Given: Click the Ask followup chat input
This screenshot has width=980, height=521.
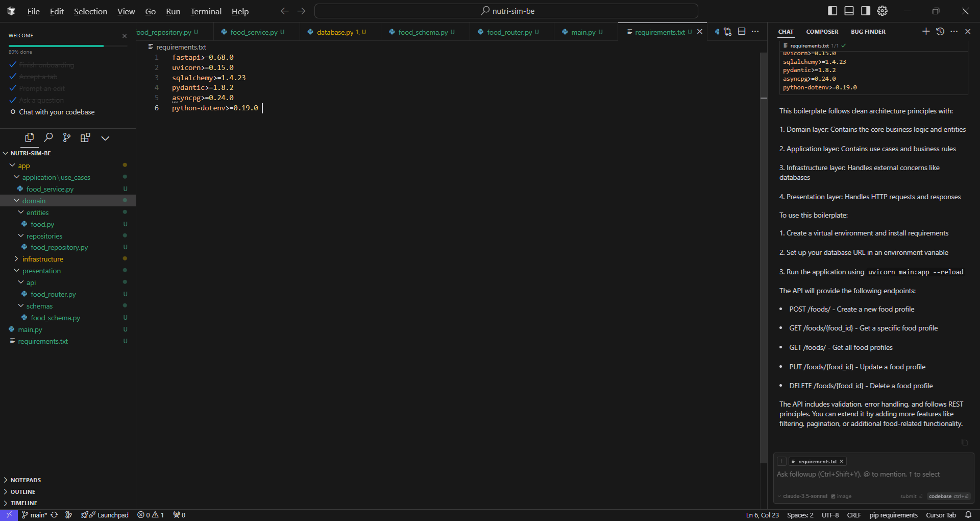Looking at the screenshot, I should [x=873, y=475].
